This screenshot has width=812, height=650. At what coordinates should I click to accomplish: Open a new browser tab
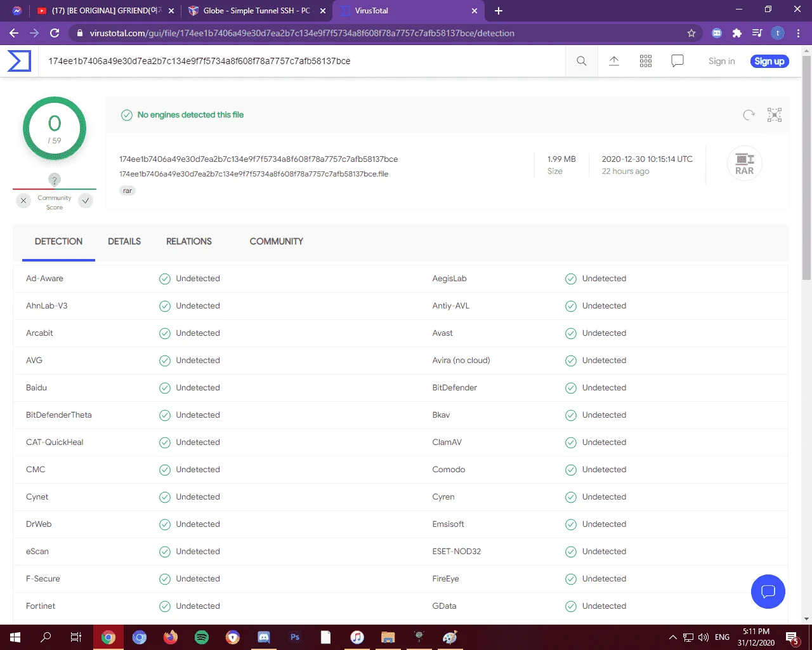coord(499,11)
